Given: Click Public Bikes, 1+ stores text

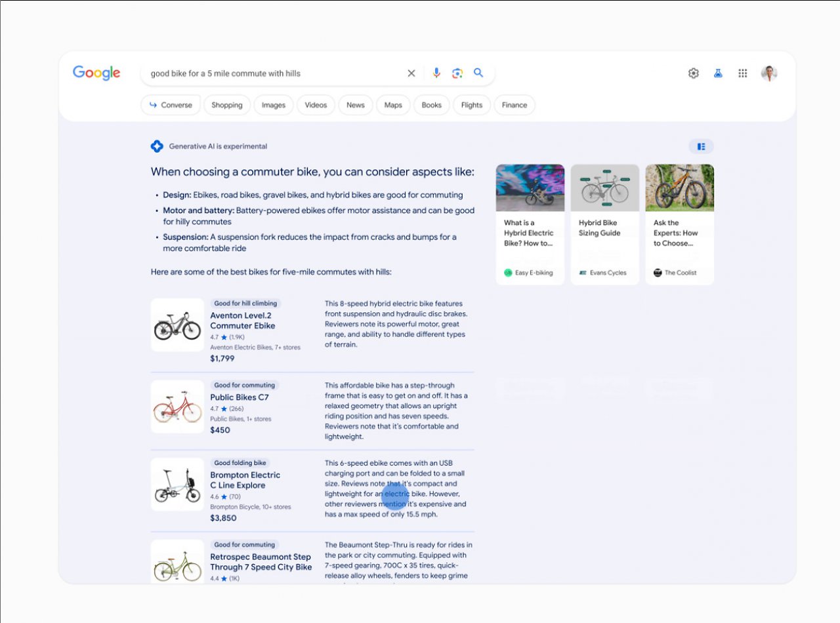Looking at the screenshot, I should click(x=241, y=419).
